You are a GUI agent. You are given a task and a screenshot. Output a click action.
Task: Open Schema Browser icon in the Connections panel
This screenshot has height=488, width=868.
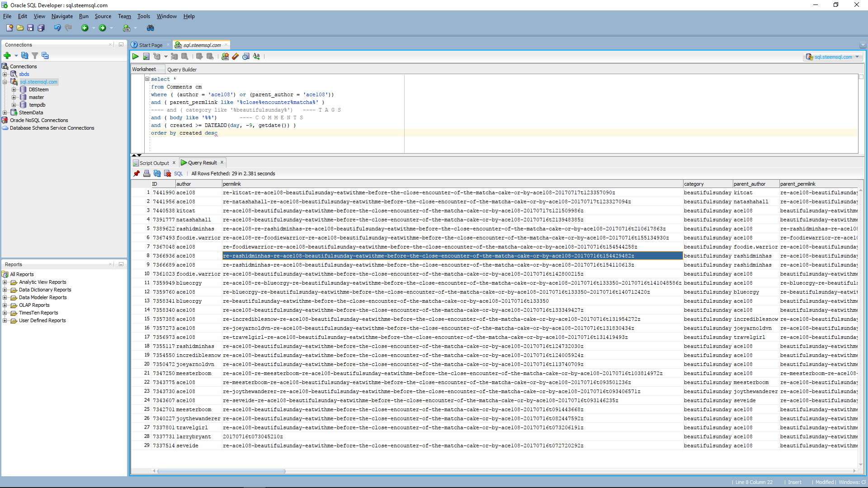point(45,56)
